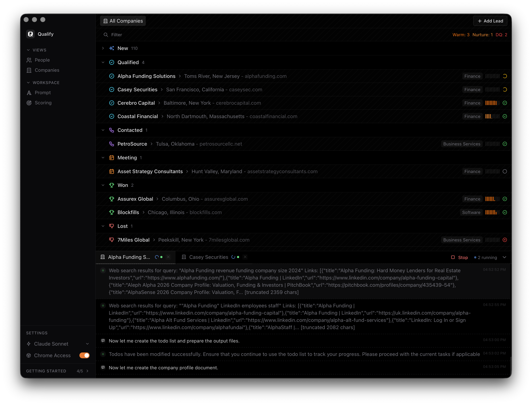Open the Claude Sonnet model dropdown
This screenshot has height=405, width=532.
coord(58,344)
